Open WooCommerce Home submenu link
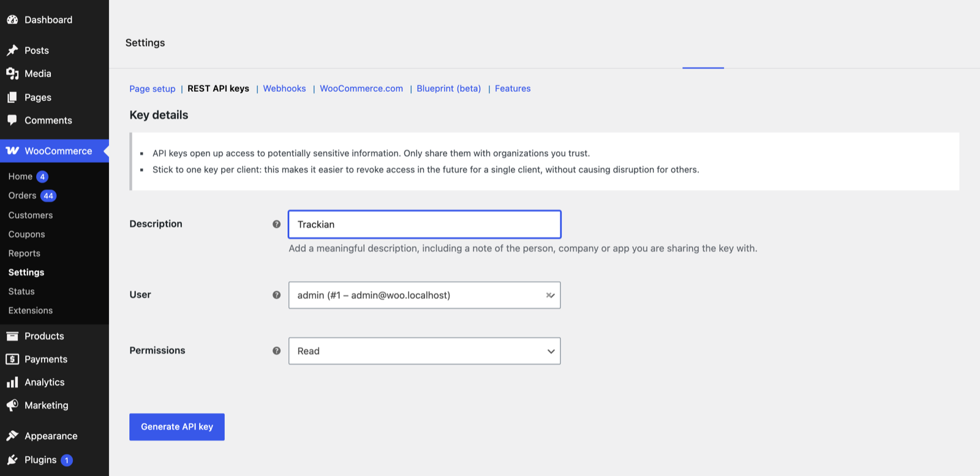The width and height of the screenshot is (980, 476). (x=20, y=176)
